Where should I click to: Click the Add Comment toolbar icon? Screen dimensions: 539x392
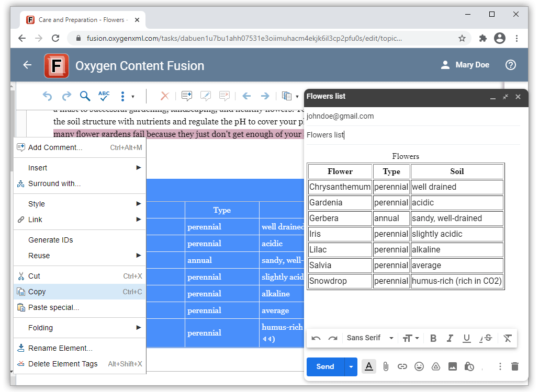click(187, 96)
